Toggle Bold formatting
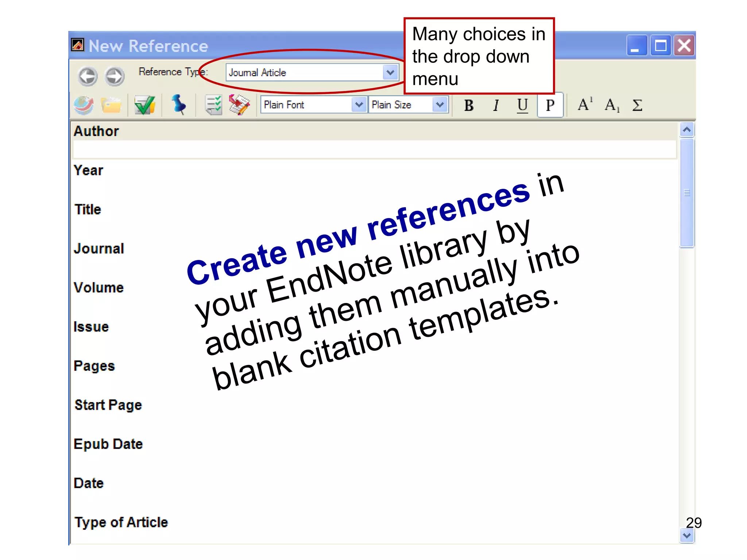 click(469, 105)
